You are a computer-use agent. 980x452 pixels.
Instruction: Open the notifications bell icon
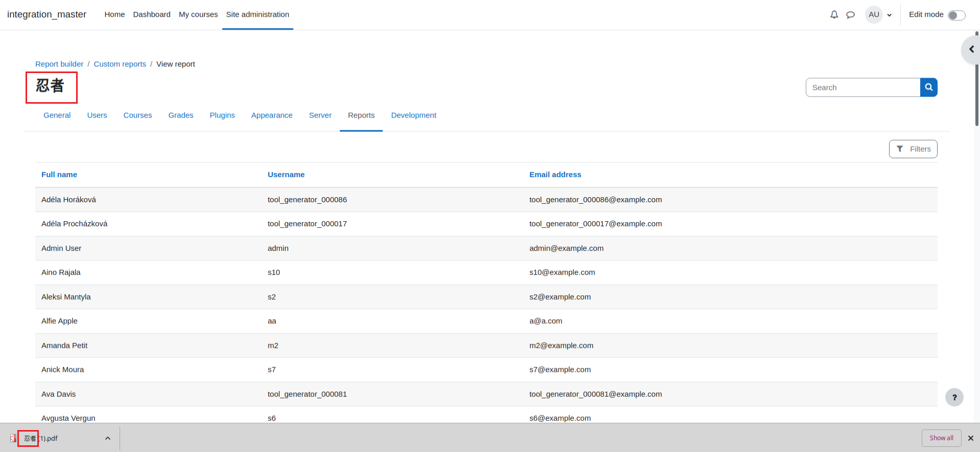point(834,15)
